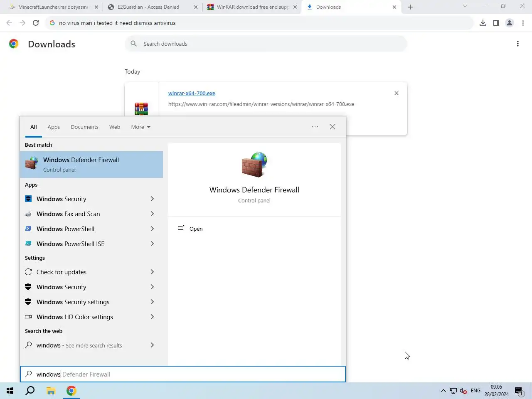Open File Explorer from taskbar
The height and width of the screenshot is (399, 532).
click(x=51, y=391)
